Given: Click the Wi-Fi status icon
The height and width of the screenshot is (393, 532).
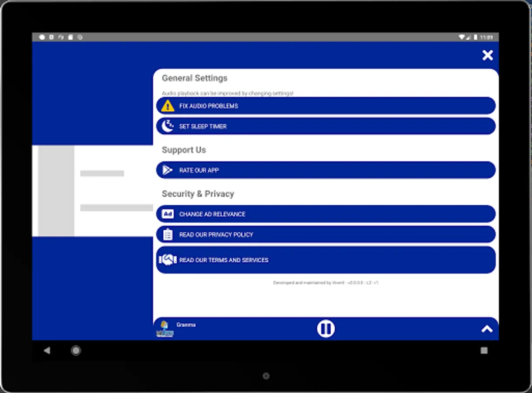Looking at the screenshot, I should [462, 38].
